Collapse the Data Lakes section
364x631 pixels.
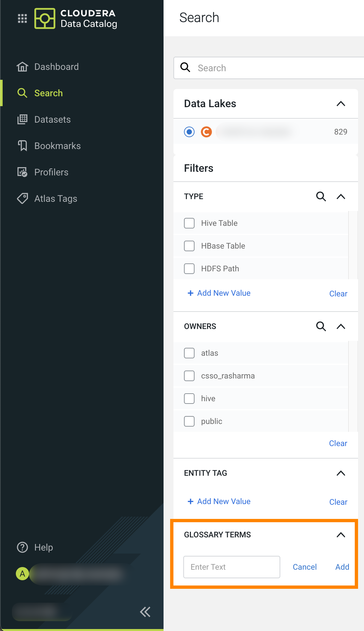[x=341, y=104]
